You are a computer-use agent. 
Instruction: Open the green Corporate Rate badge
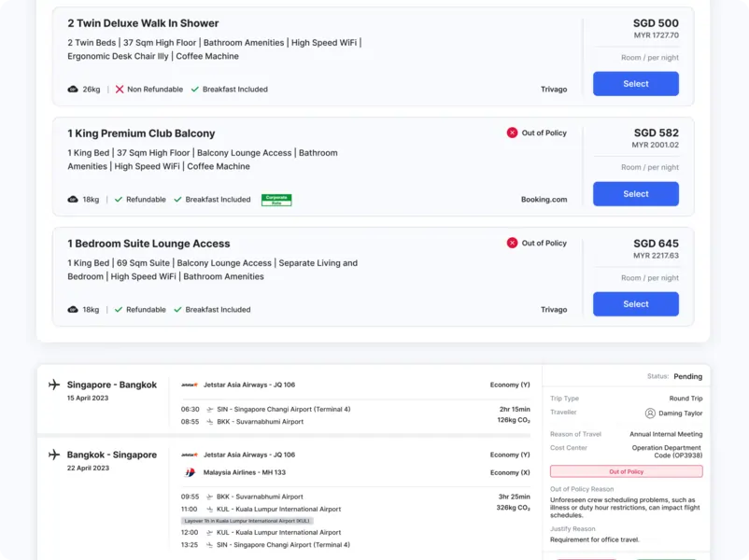[x=276, y=200]
